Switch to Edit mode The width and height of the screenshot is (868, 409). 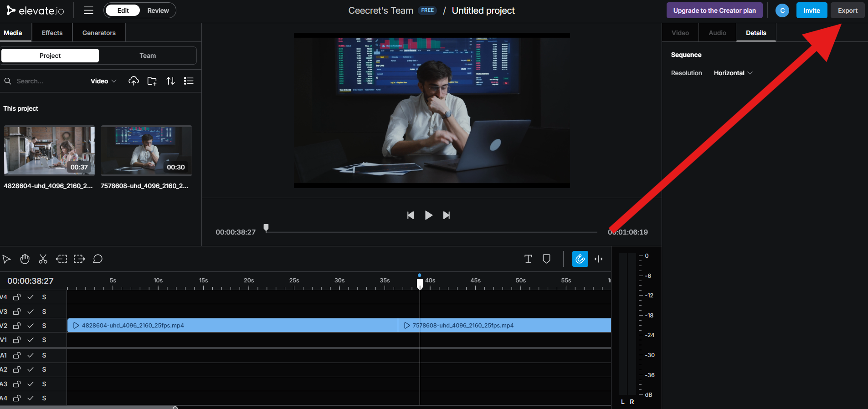[123, 10]
